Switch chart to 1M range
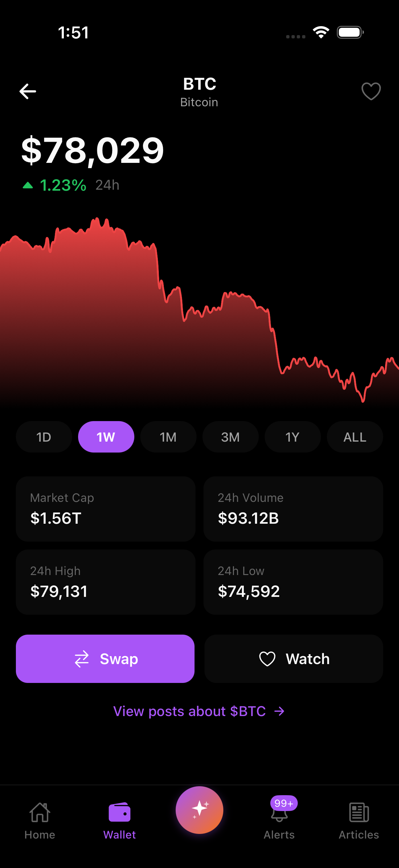Image resolution: width=399 pixels, height=868 pixels. (168, 437)
